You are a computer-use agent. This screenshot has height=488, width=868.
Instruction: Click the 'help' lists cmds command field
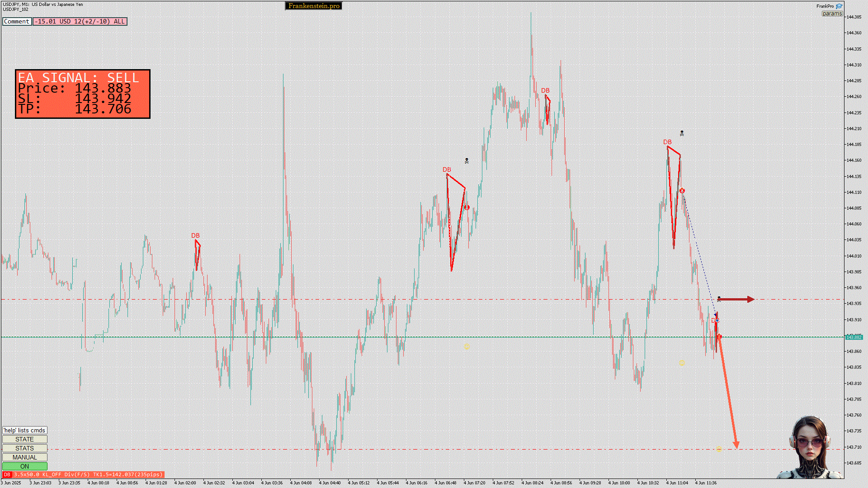[24, 430]
